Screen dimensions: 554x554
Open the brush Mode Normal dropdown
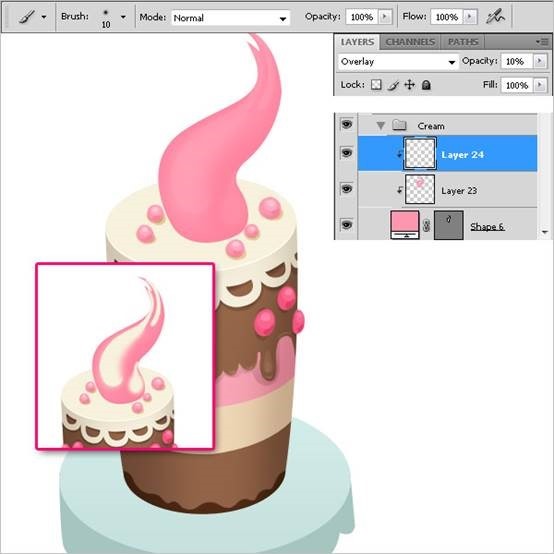(230, 18)
